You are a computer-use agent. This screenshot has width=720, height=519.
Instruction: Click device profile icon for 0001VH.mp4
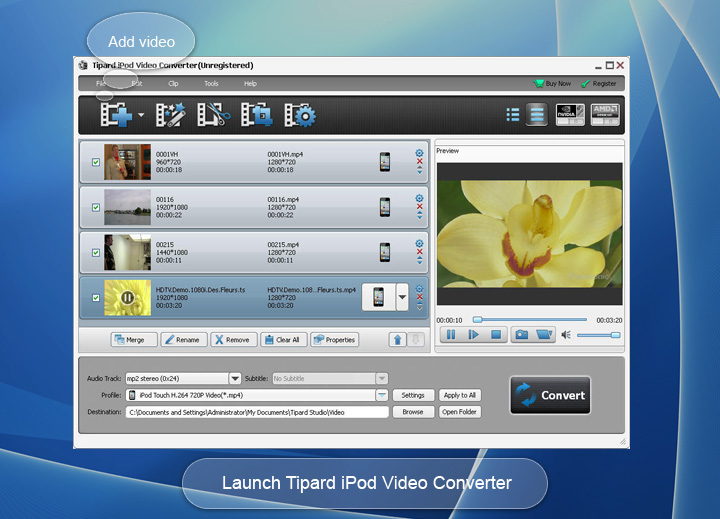tap(385, 162)
